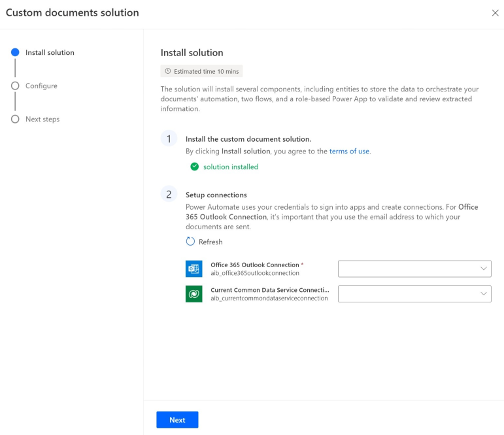
Task: Click the circular Refresh arrow icon
Action: coord(190,241)
